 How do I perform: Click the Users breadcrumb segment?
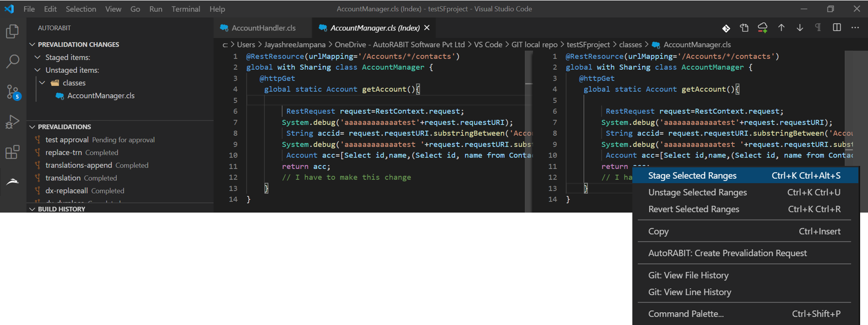point(246,45)
